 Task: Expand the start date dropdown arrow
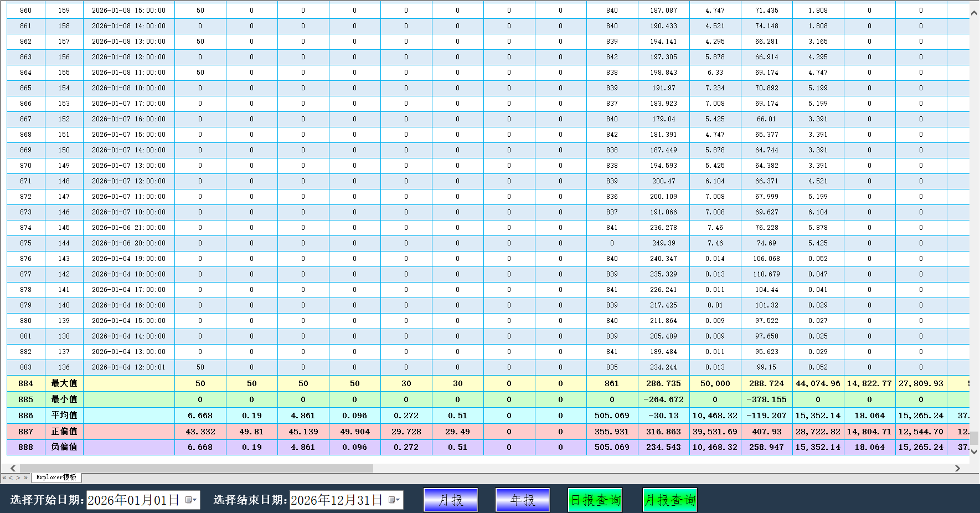coord(195,500)
